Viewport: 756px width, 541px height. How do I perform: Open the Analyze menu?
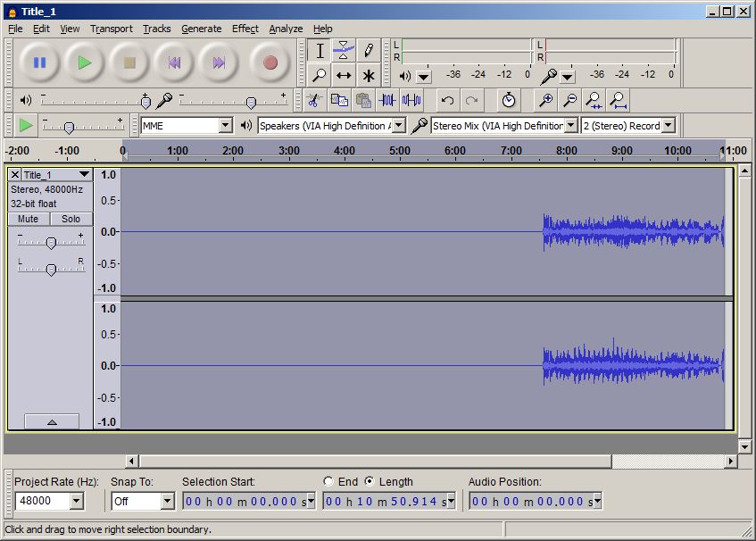tap(286, 29)
